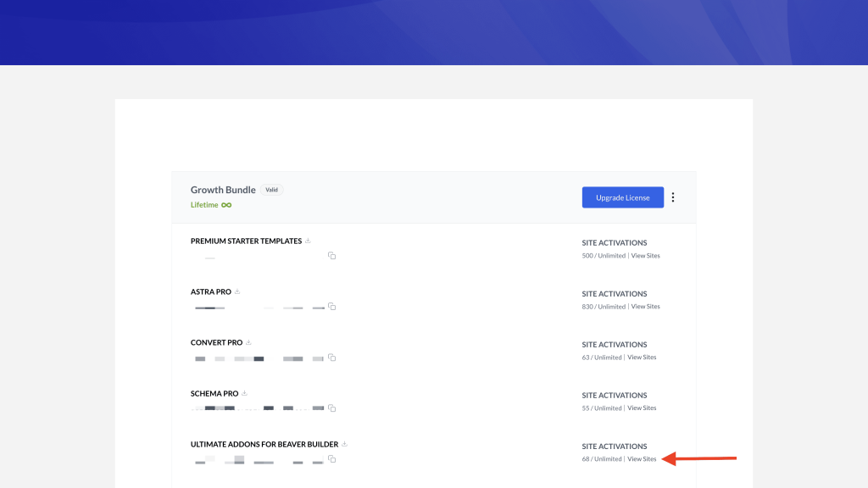
Task: View Sites for Ultimate Addons for Beaver Builder
Action: coord(642,459)
